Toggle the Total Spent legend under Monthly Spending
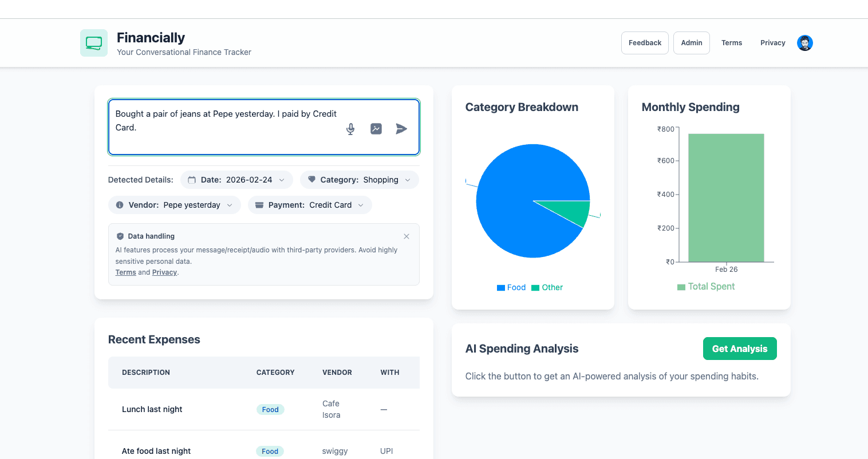868x459 pixels. tap(706, 286)
